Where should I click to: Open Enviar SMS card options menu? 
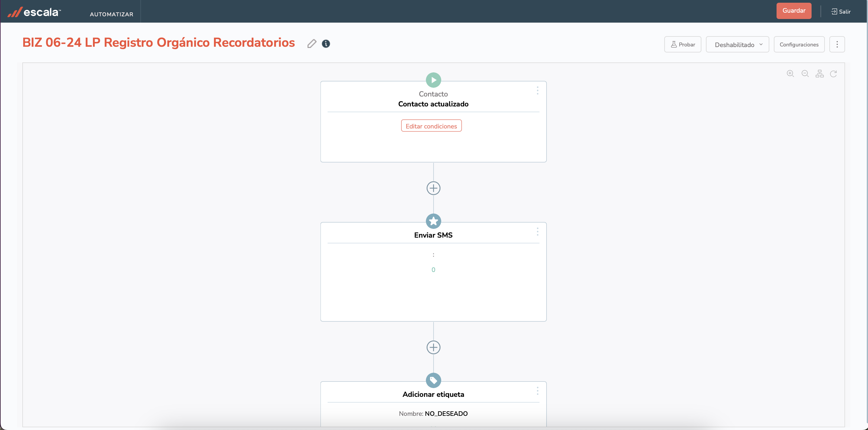(x=538, y=232)
